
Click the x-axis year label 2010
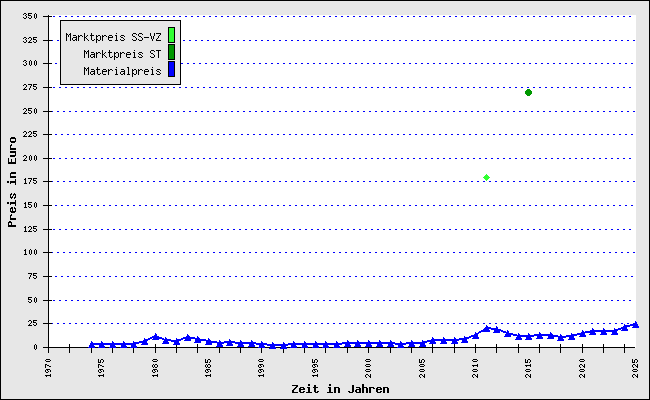tap(475, 368)
